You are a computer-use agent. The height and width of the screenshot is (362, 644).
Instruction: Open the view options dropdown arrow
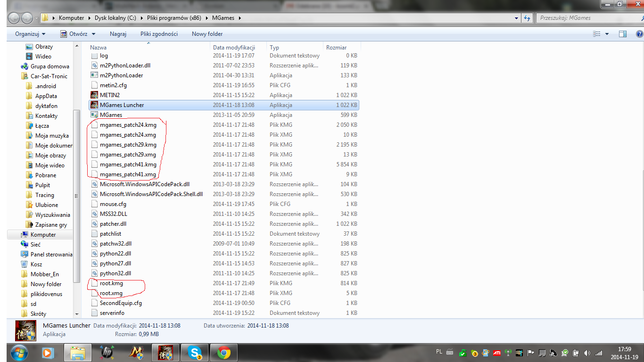coord(607,34)
